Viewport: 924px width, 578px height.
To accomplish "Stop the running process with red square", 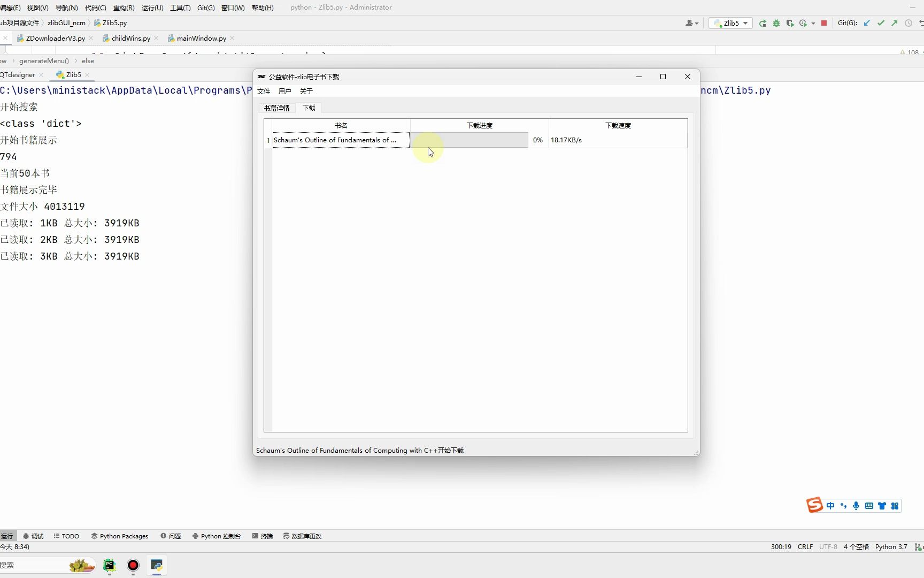I will coord(824,23).
